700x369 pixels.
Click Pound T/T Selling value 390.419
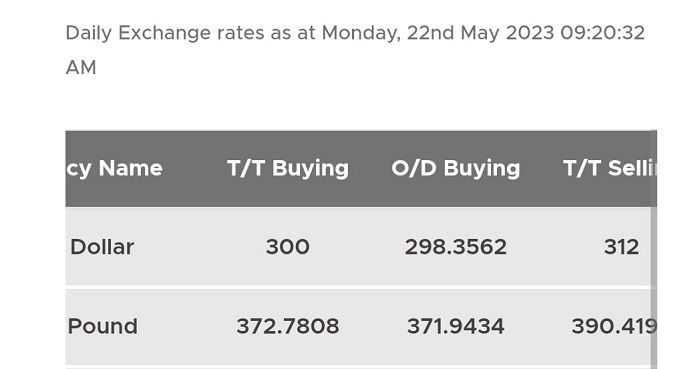pos(614,326)
